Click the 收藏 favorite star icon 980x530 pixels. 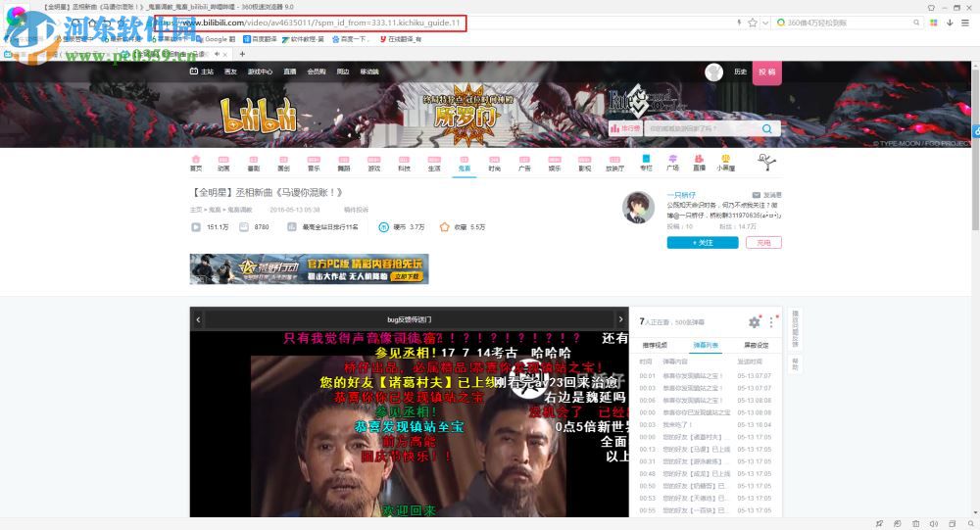[444, 227]
